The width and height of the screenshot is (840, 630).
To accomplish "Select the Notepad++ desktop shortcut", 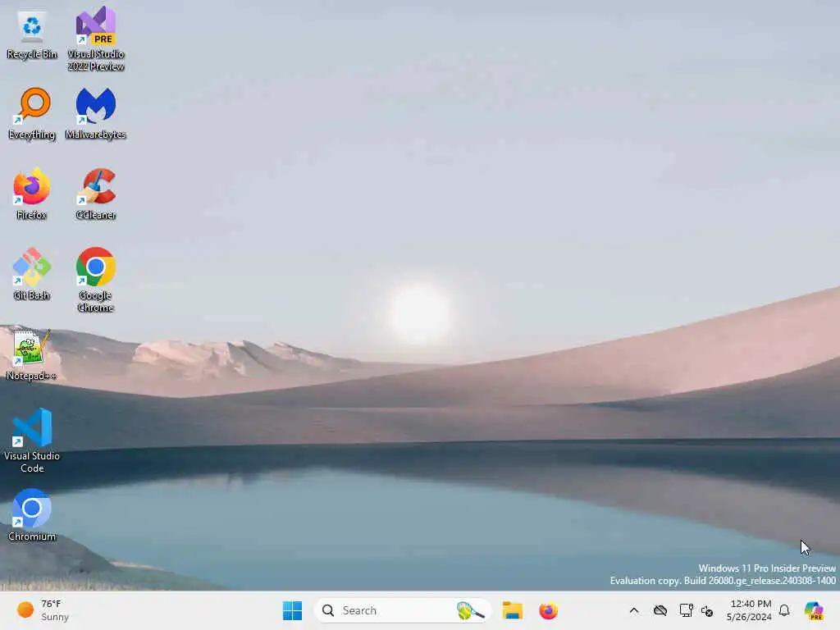I will pos(32,355).
